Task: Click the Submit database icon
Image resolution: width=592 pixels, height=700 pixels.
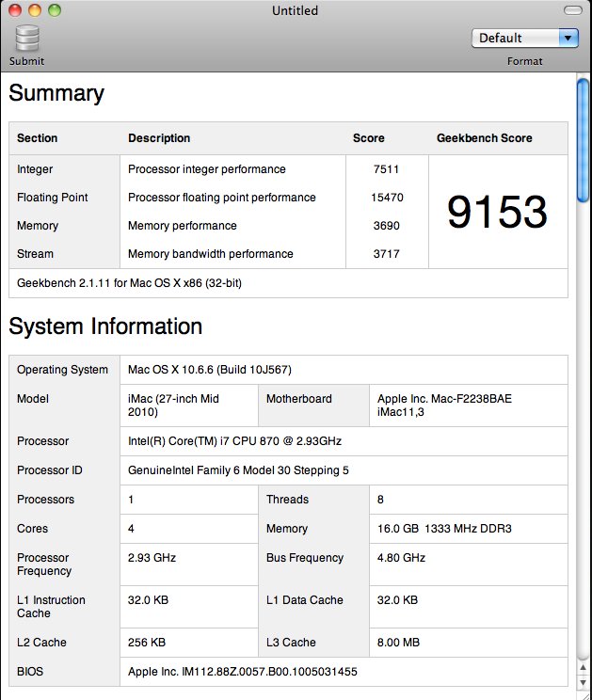Action: [27, 39]
